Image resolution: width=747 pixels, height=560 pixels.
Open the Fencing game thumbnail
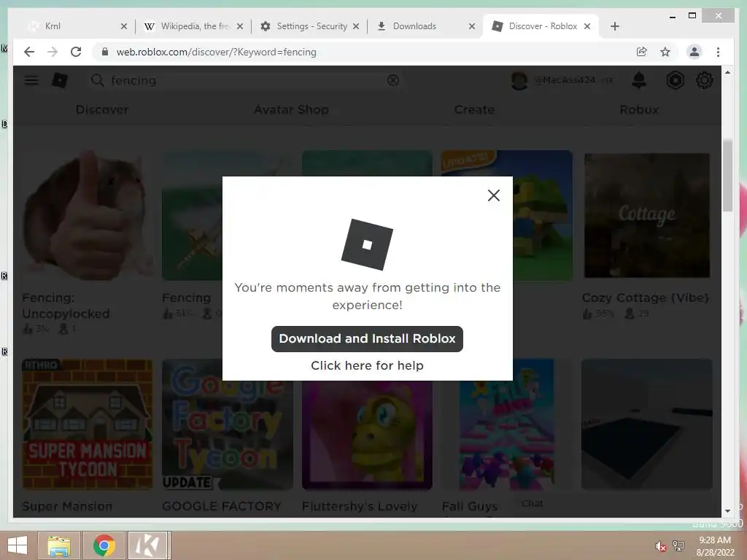(192, 215)
